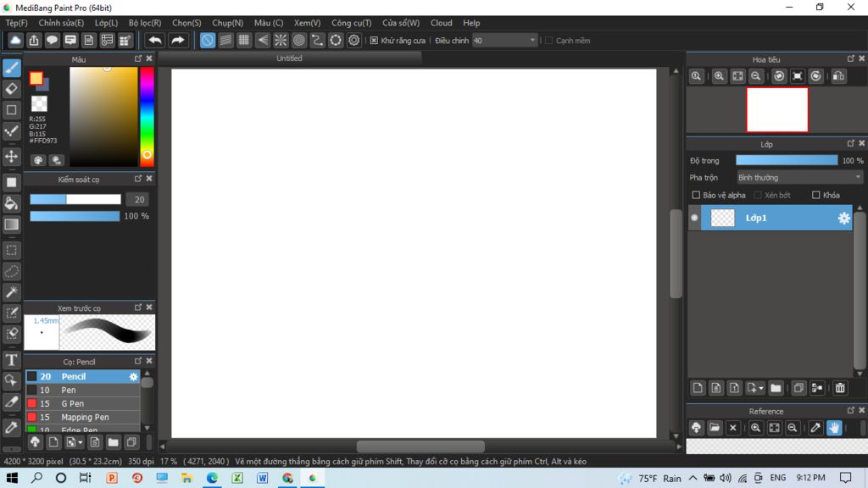Screen dimensions: 868x488
Task: Open the Điều chỉnh correction dropdown
Action: pyautogui.click(x=505, y=41)
